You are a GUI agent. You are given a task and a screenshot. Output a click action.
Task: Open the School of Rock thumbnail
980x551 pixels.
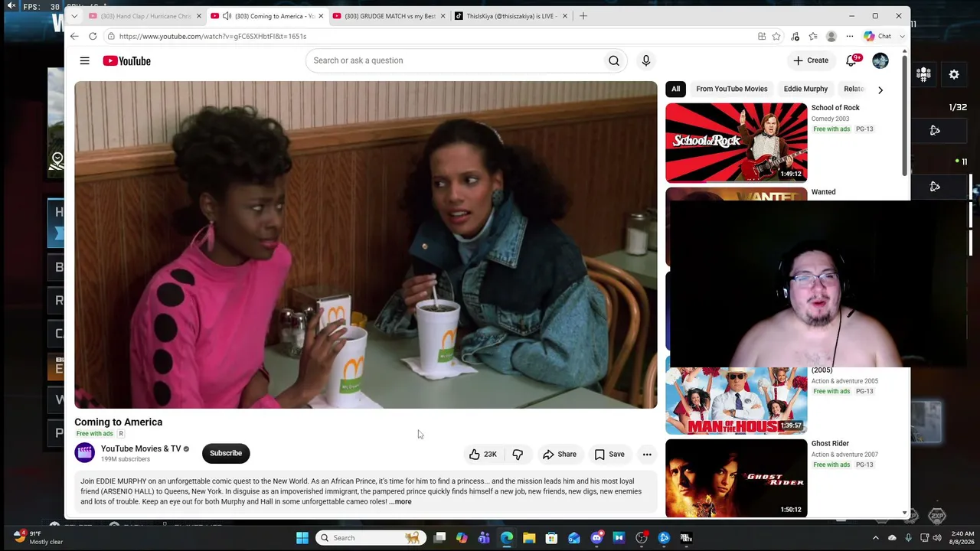coord(736,142)
